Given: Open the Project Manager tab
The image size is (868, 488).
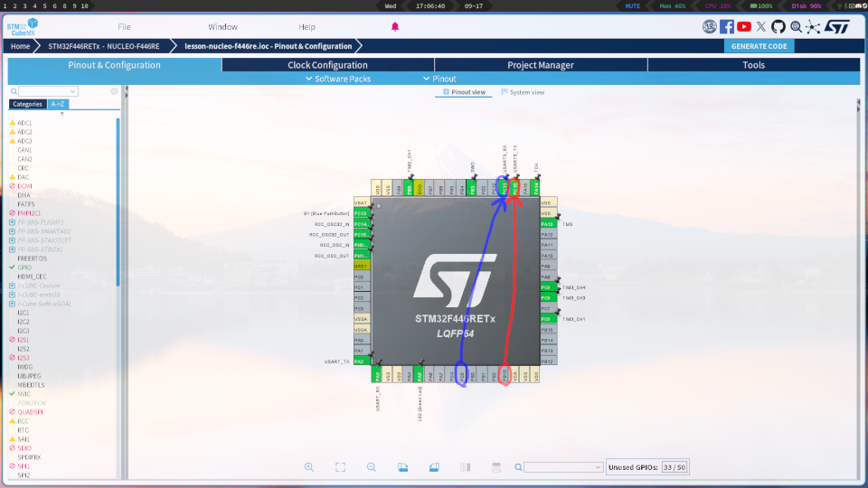Looking at the screenshot, I should 541,65.
